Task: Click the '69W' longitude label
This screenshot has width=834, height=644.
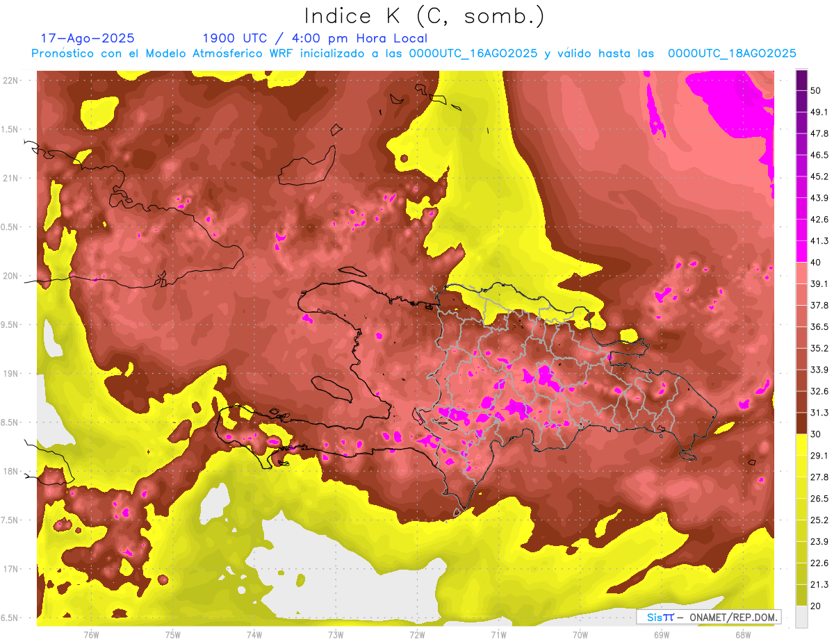Action: coord(662,634)
